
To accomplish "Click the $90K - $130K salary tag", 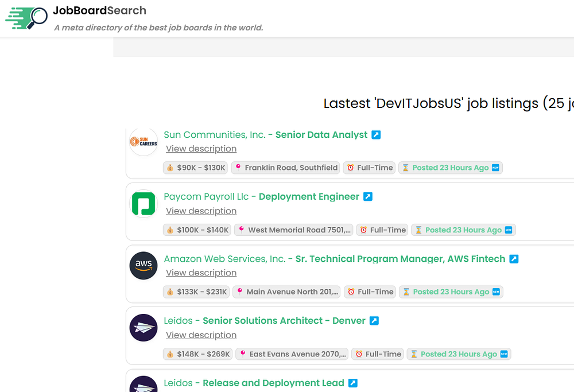I will point(196,168).
